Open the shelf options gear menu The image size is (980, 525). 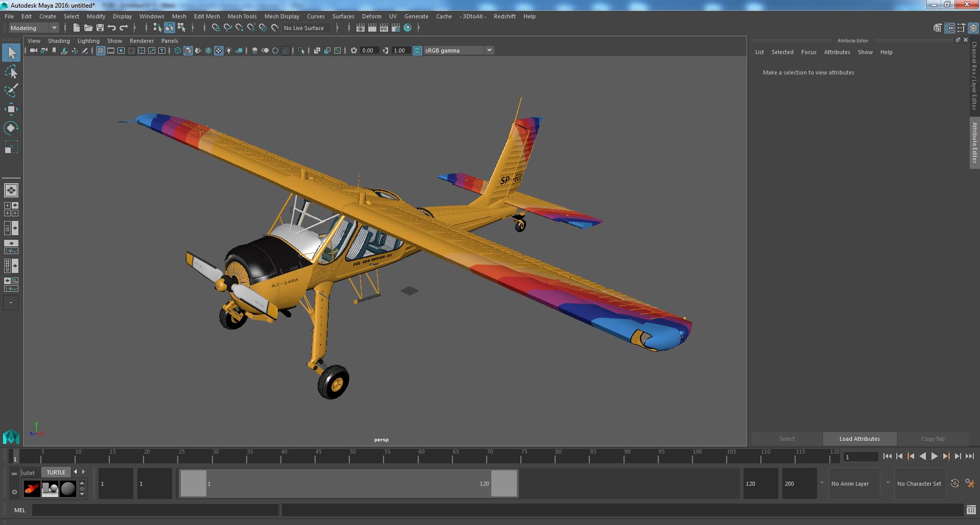[14, 492]
